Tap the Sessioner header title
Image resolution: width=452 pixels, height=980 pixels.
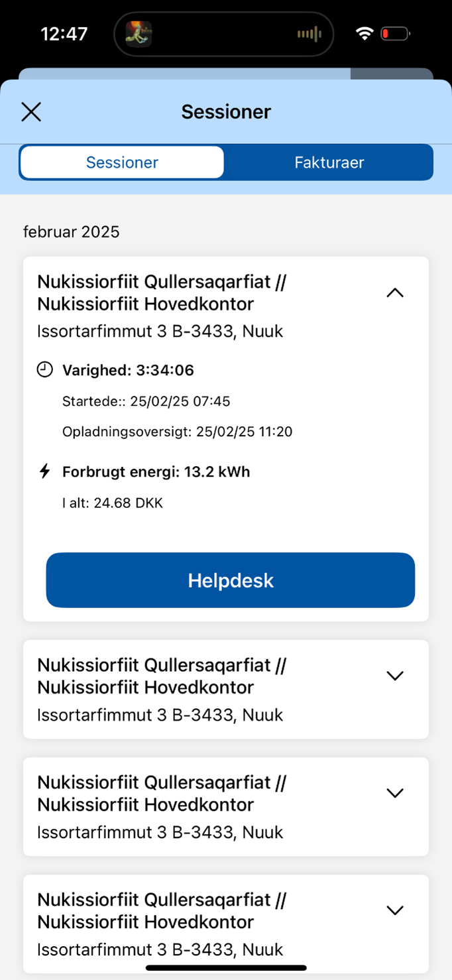[x=226, y=112]
